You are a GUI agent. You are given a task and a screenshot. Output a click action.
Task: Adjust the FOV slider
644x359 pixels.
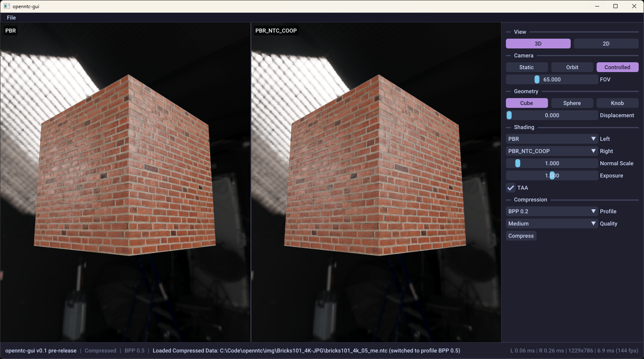(552, 79)
